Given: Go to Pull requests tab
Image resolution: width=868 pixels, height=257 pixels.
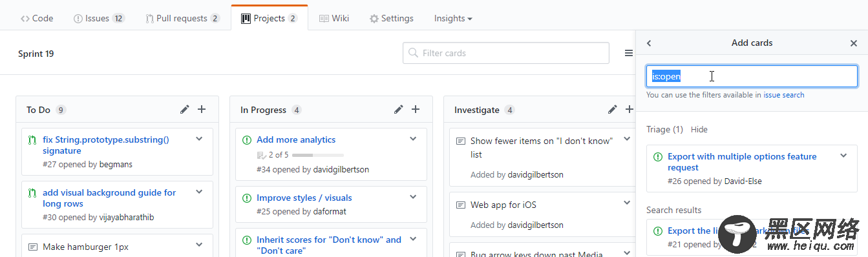Looking at the screenshot, I should tap(182, 18).
